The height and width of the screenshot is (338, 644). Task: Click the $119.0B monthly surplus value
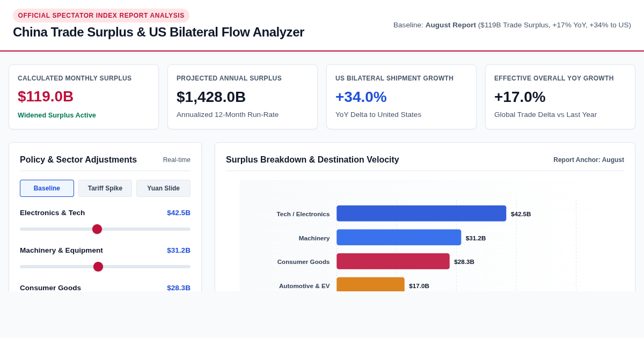tap(46, 97)
